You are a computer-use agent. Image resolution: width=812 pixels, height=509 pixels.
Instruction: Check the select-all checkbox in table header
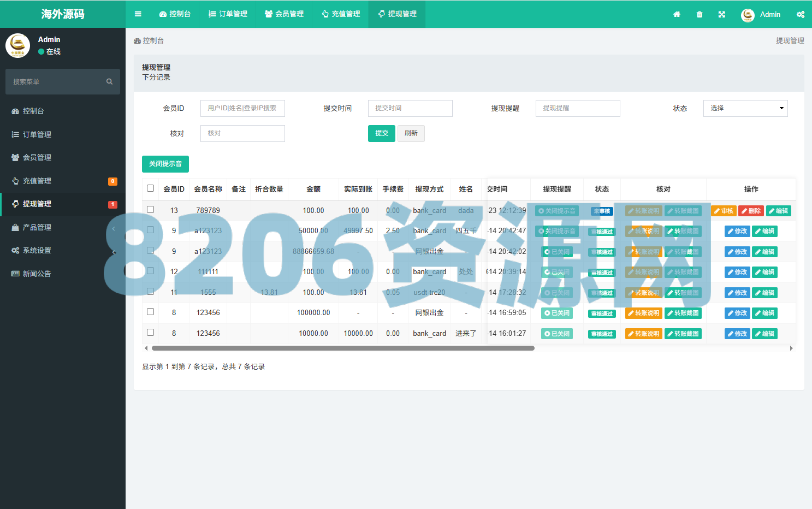pos(151,188)
